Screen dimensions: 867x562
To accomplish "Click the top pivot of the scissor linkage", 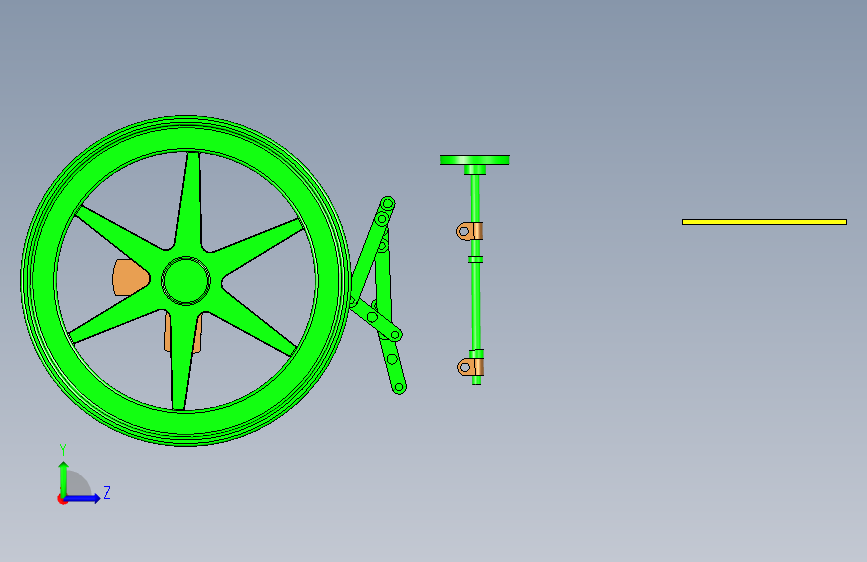I will (x=388, y=204).
